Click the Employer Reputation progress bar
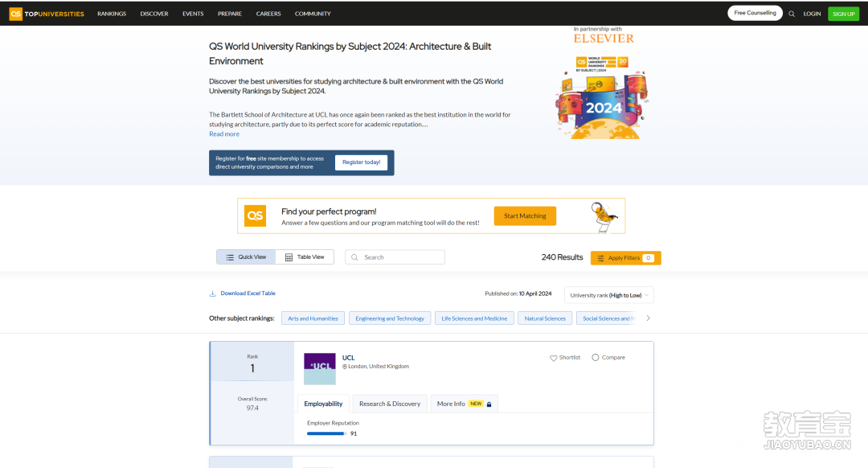This screenshot has height=468, width=868. click(x=326, y=433)
